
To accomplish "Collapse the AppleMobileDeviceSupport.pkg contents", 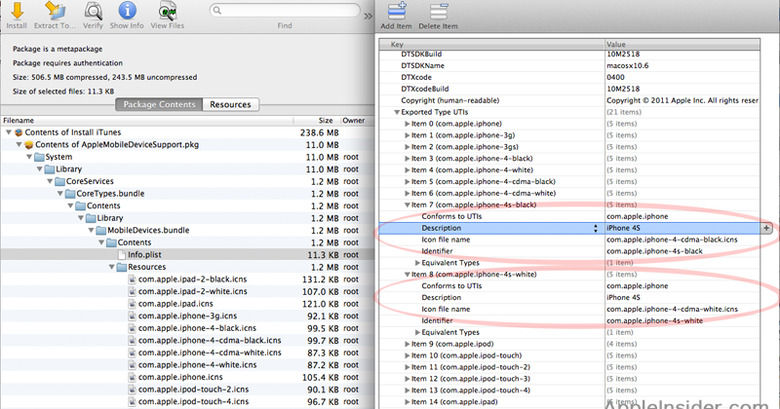I will 19,145.
